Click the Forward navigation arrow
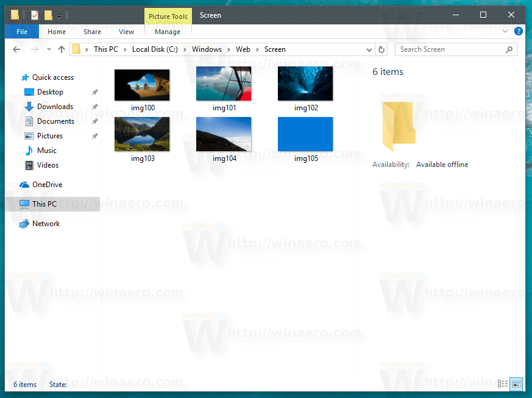 (34, 49)
